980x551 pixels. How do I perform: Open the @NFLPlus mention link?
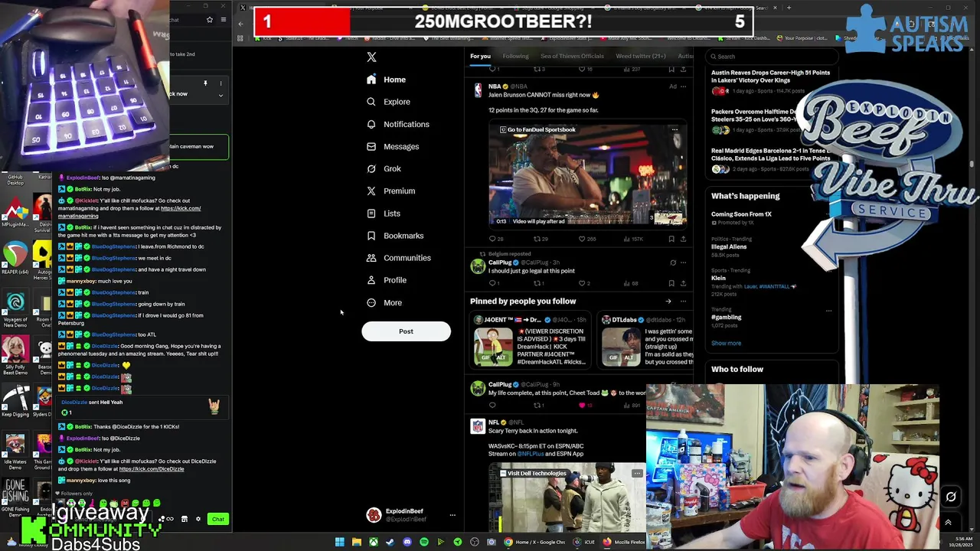(531, 454)
